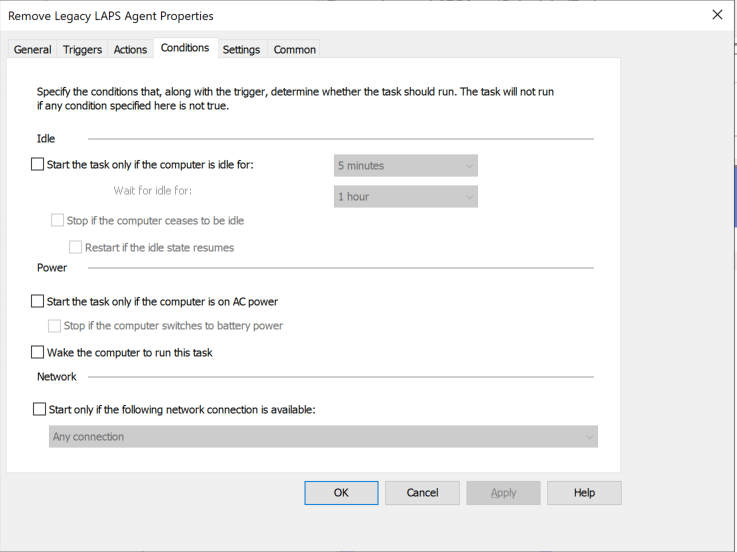Expand the 5 minutes idle duration dropdown
Image resolution: width=737 pixels, height=552 pixels.
pos(405,166)
